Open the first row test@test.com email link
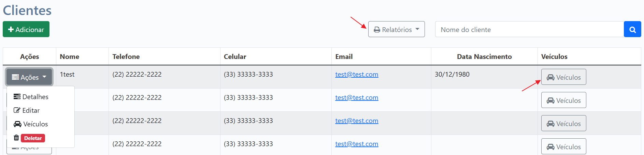Screen dimensions: 644x155 point(357,74)
